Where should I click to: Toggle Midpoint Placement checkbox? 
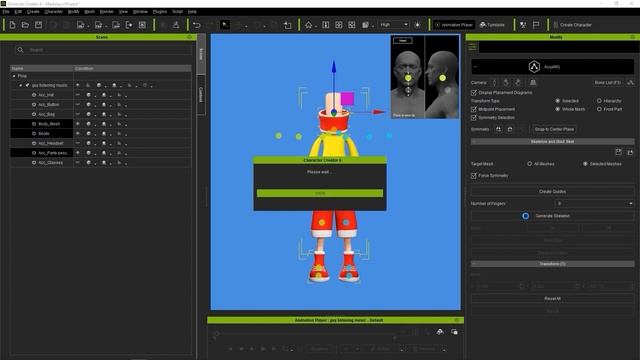click(x=474, y=109)
